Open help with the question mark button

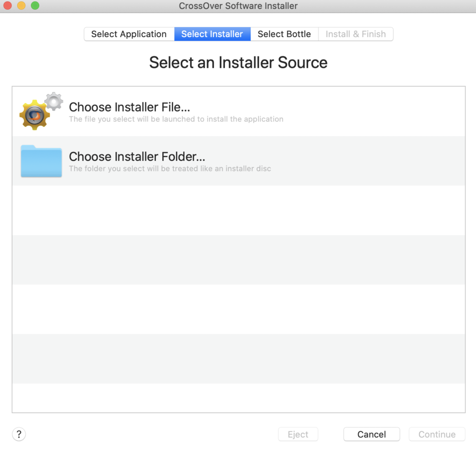coord(19,434)
